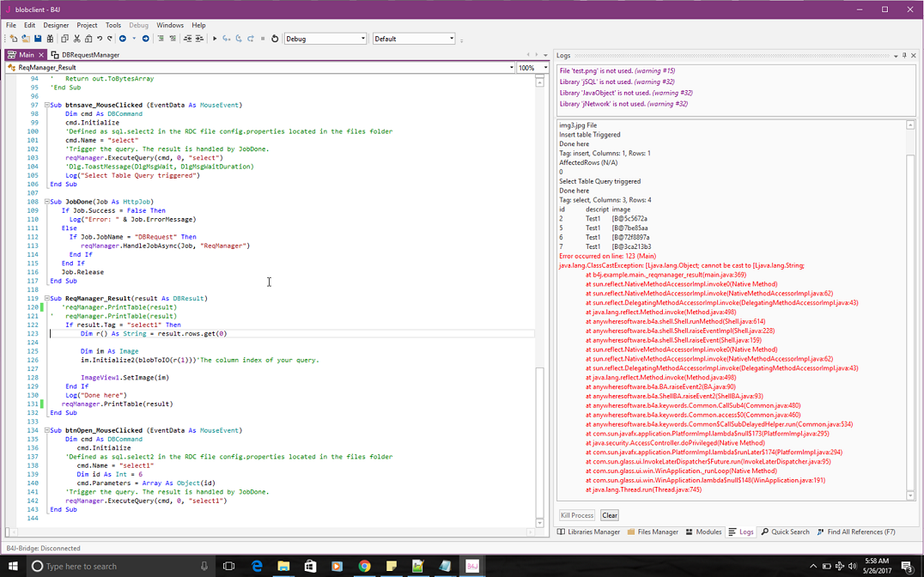Collapse the btnsave_MouseClicked sub
Viewport: 924px width, 577px height.
pos(47,106)
